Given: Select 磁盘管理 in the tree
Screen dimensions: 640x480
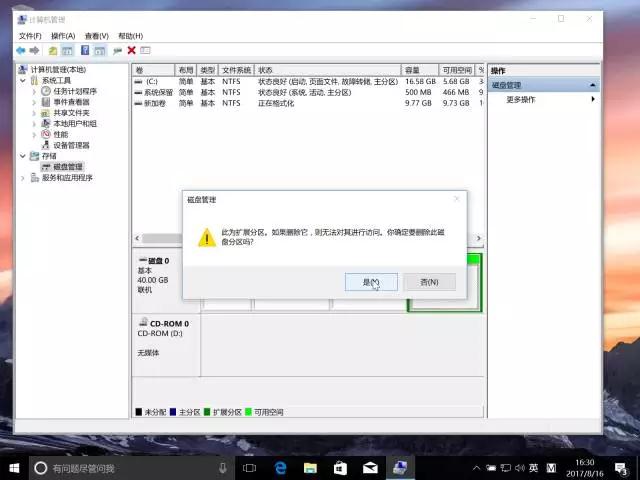Looking at the screenshot, I should tap(68, 167).
